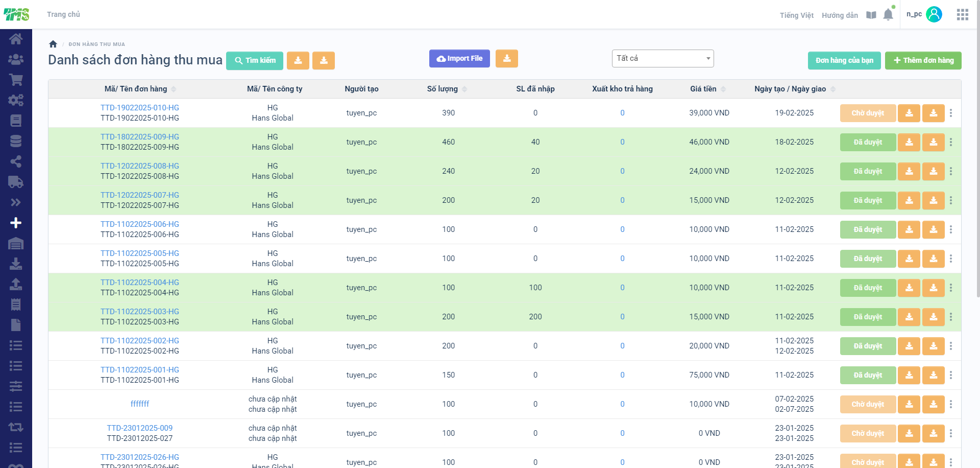Click Xuất kho trả hàng value for TTD-11022025-002-HG
Image resolution: width=980 pixels, height=468 pixels.
[622, 346]
